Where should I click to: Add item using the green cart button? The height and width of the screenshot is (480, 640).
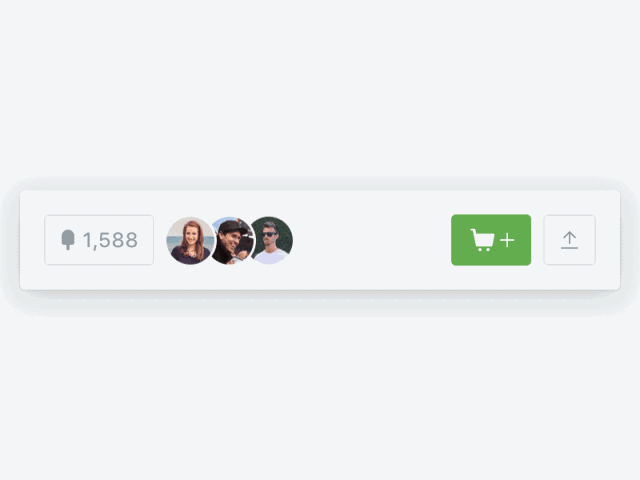click(491, 240)
